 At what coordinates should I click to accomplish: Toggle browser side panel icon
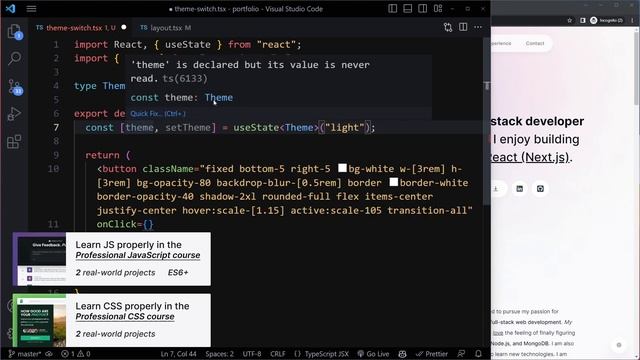click(x=582, y=20)
